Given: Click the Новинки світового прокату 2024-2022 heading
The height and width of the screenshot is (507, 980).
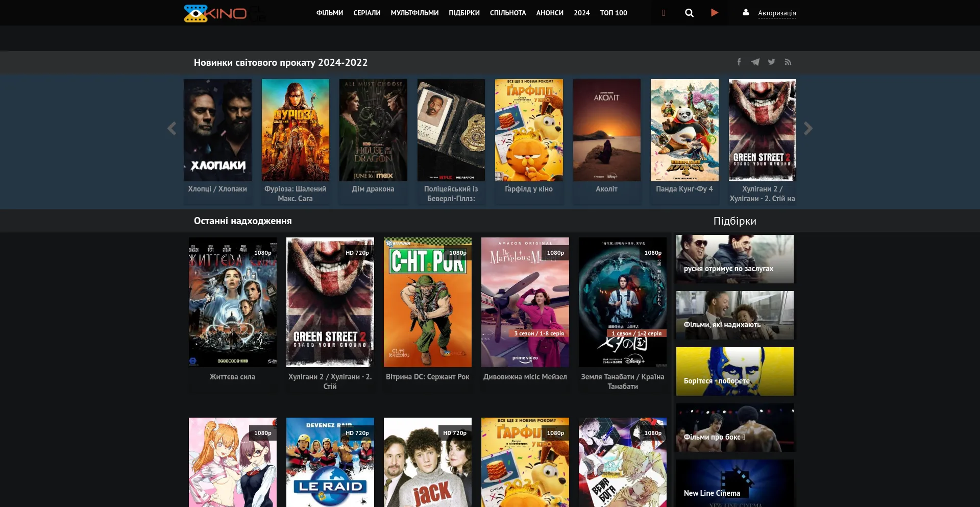Looking at the screenshot, I should tap(281, 62).
